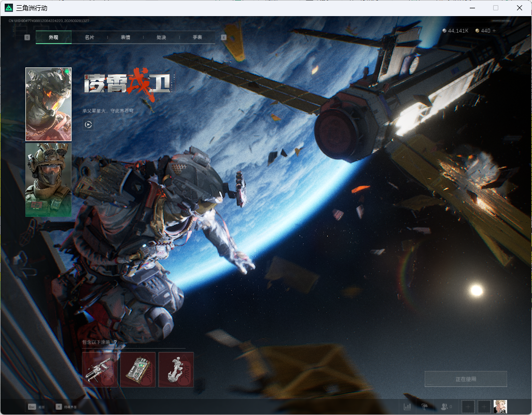Viewport: 532px width, 415px height.
Task: Switch to the 外观 (appearance) tab
Action: 53,37
